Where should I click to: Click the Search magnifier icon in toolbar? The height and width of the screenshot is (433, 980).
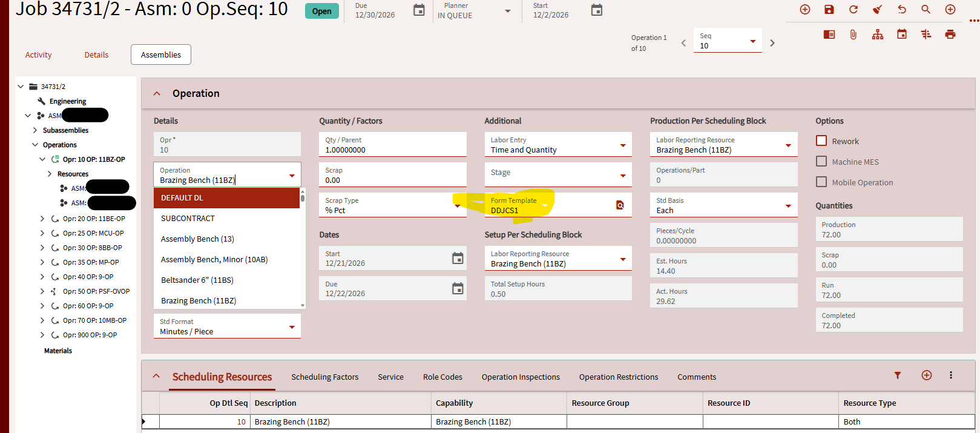point(926,10)
